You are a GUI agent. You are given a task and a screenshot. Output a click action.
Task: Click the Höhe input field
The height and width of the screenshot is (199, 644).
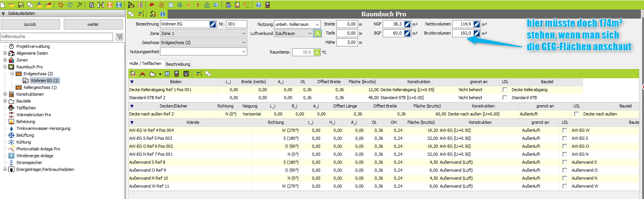[x=347, y=43]
